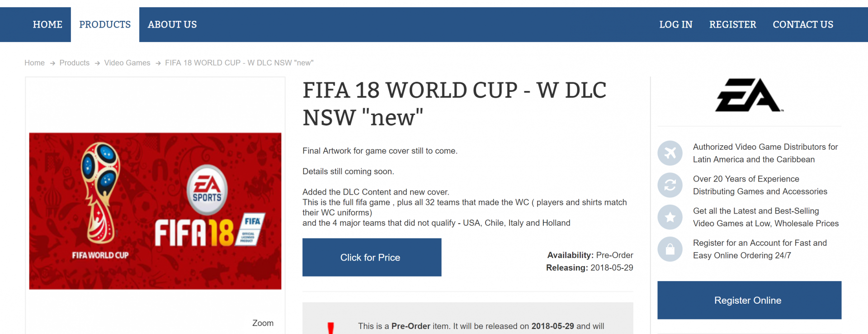This screenshot has width=868, height=334.
Task: Click the shopping bag icon
Action: pos(670,249)
